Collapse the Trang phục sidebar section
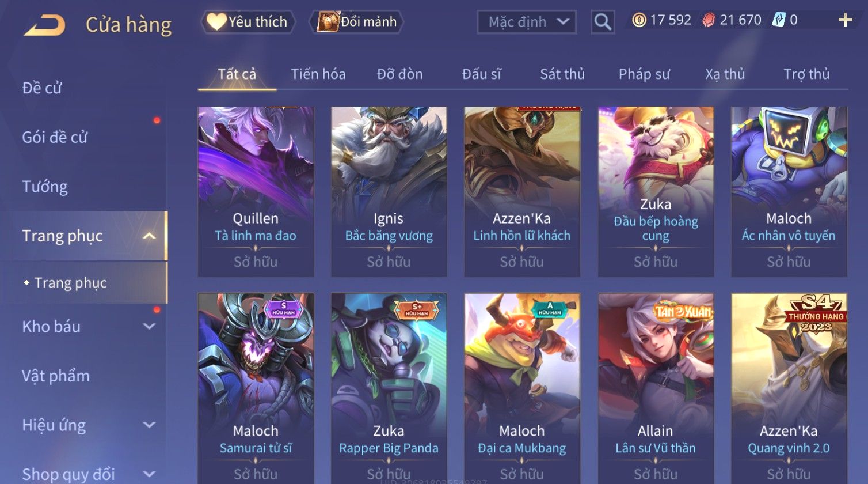The width and height of the screenshot is (868, 484). coord(149,236)
